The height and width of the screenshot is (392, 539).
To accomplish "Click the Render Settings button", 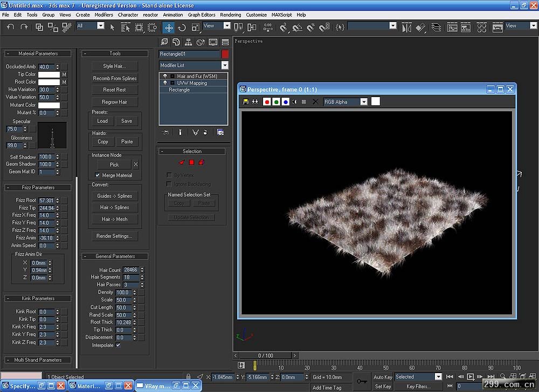I will 114,236.
